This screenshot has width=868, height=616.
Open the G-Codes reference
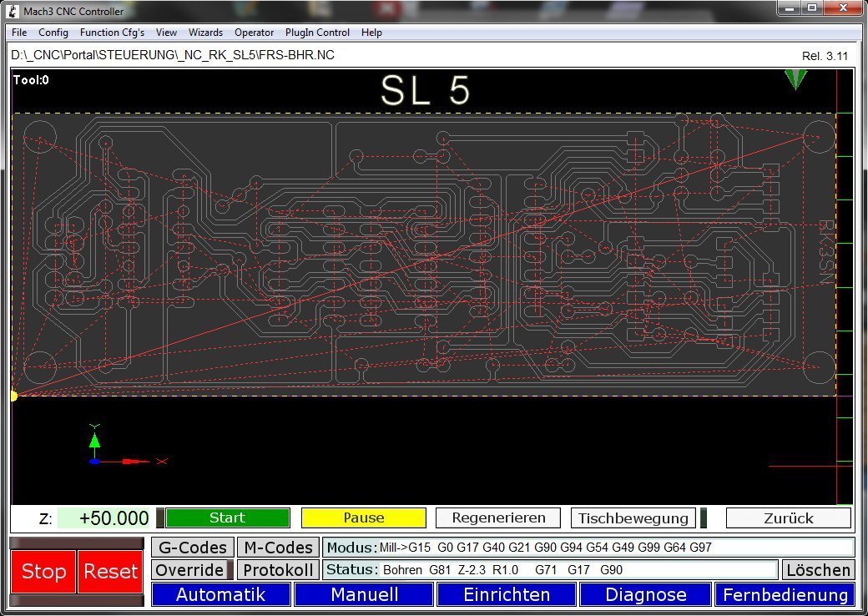[193, 548]
